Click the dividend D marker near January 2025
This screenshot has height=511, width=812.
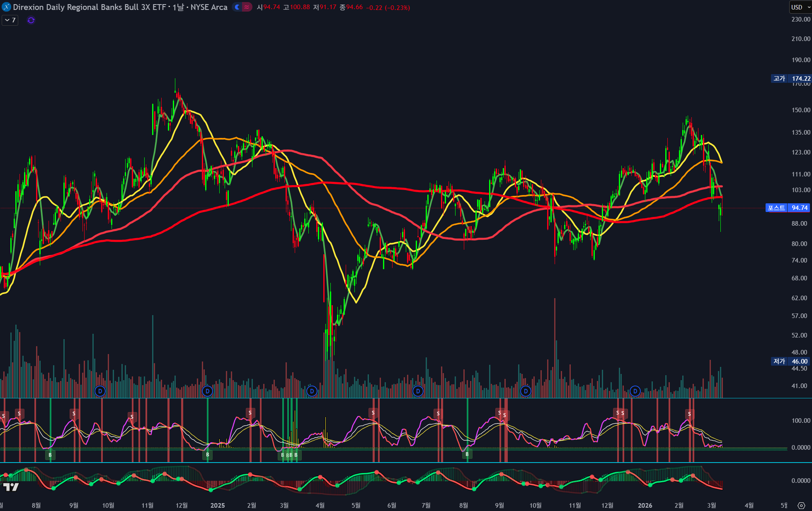point(208,391)
